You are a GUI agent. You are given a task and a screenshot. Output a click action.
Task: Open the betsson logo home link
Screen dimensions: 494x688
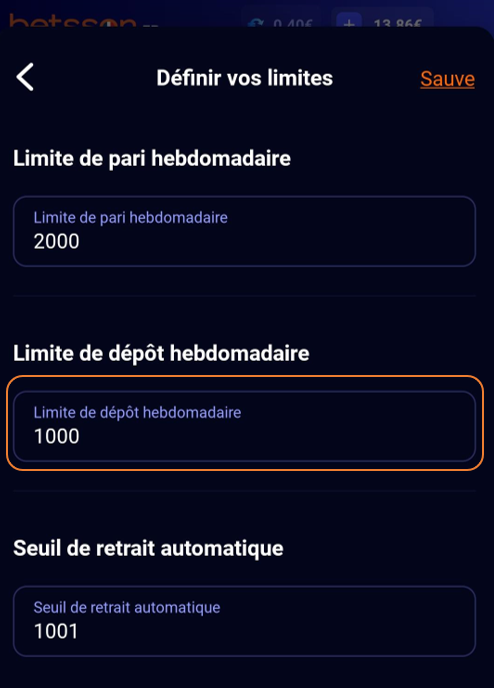(73, 21)
